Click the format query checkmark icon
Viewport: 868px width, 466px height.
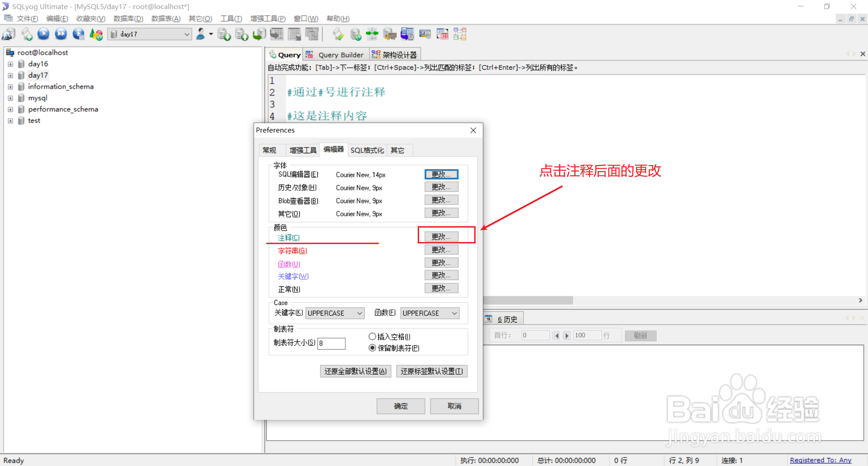(338, 34)
